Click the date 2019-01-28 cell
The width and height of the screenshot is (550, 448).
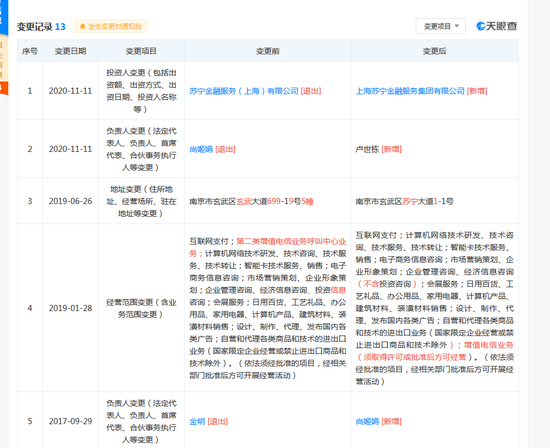tap(71, 308)
